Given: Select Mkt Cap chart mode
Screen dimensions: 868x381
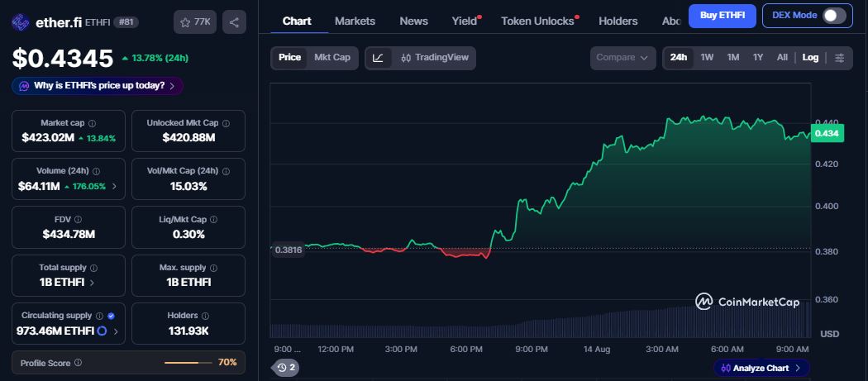Looking at the screenshot, I should point(332,58).
